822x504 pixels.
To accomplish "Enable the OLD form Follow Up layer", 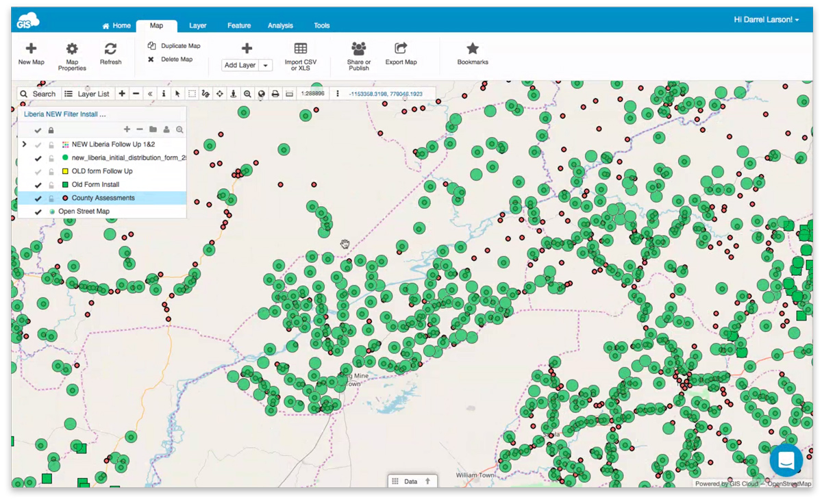I will tap(38, 172).
